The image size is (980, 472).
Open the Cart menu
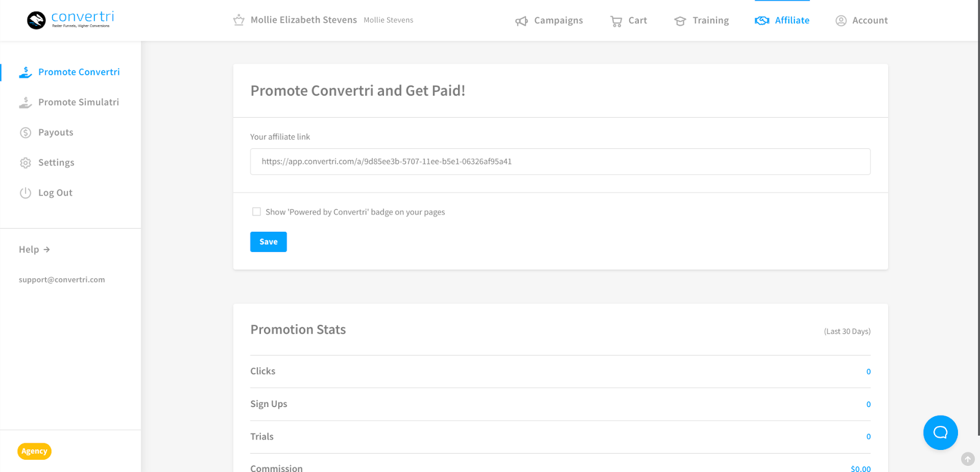(628, 20)
